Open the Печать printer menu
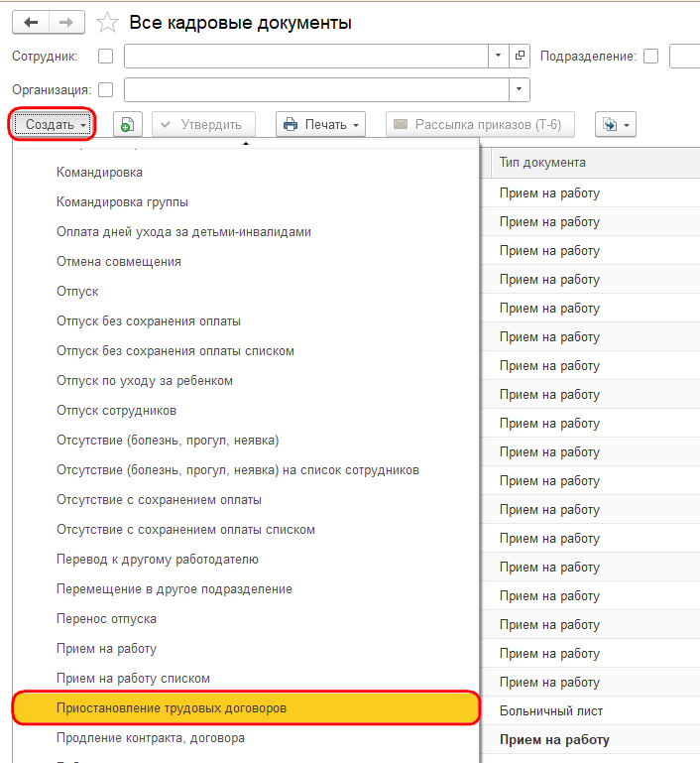The width and height of the screenshot is (700, 763). [321, 125]
